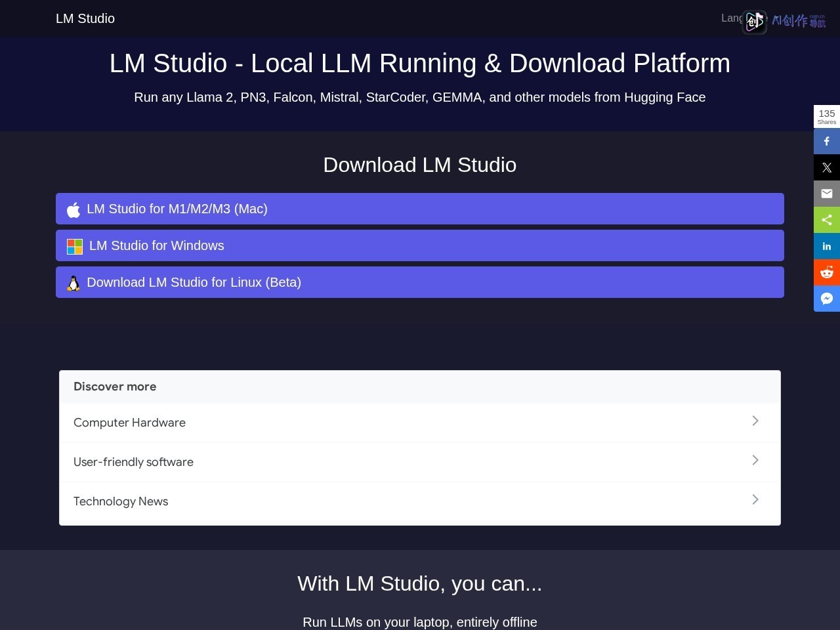Download LM Studio for Windows
840x630 pixels.
[420, 245]
